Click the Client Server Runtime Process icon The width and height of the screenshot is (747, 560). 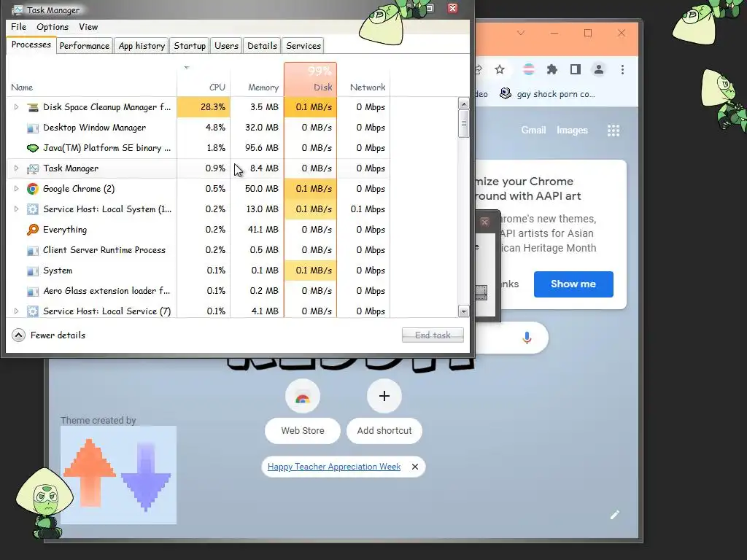pos(32,250)
